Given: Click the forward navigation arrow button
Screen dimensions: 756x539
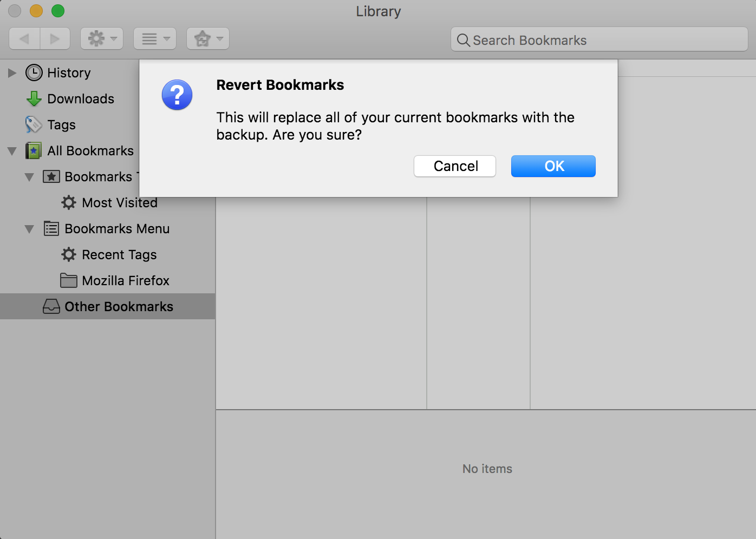Looking at the screenshot, I should (x=55, y=39).
